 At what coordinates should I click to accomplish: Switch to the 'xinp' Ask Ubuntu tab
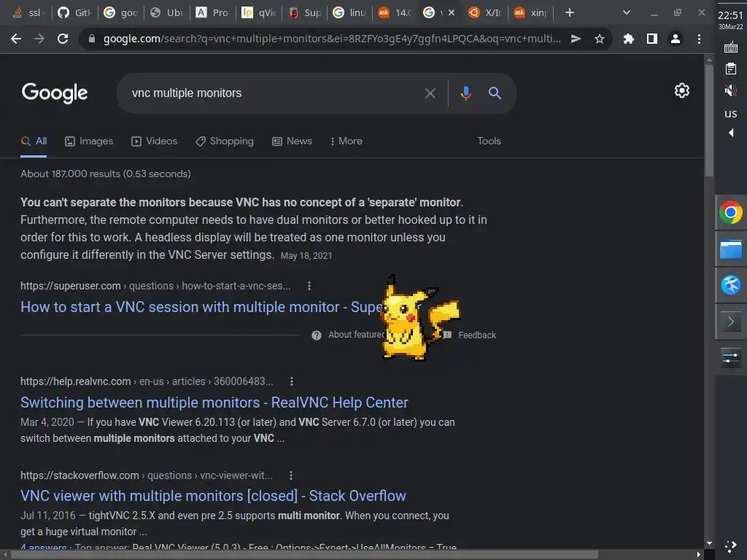coord(532,13)
